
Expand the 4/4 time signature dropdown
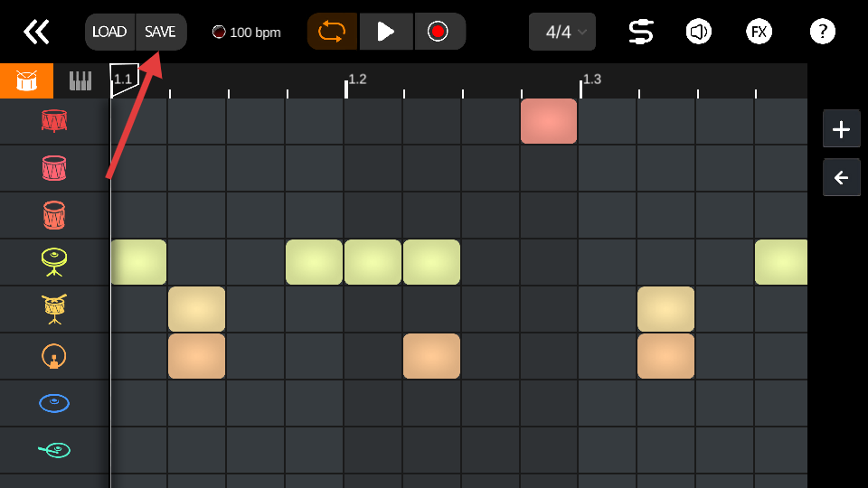[561, 32]
